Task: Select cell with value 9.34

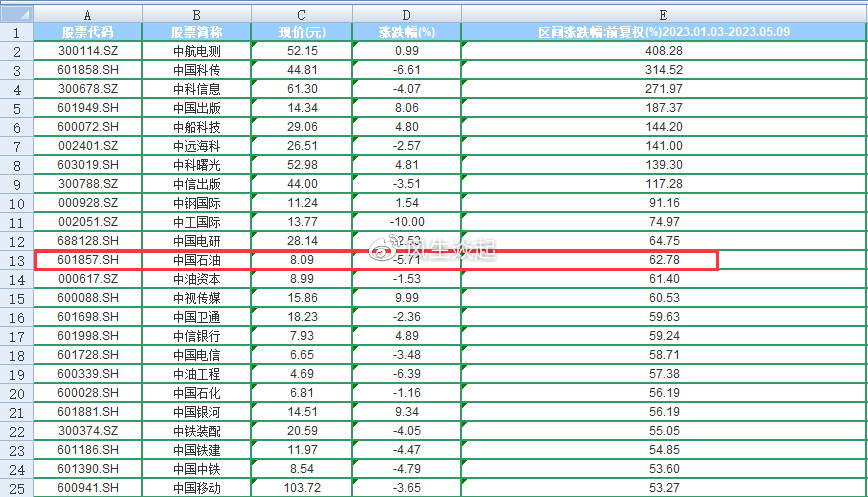Action: [407, 412]
